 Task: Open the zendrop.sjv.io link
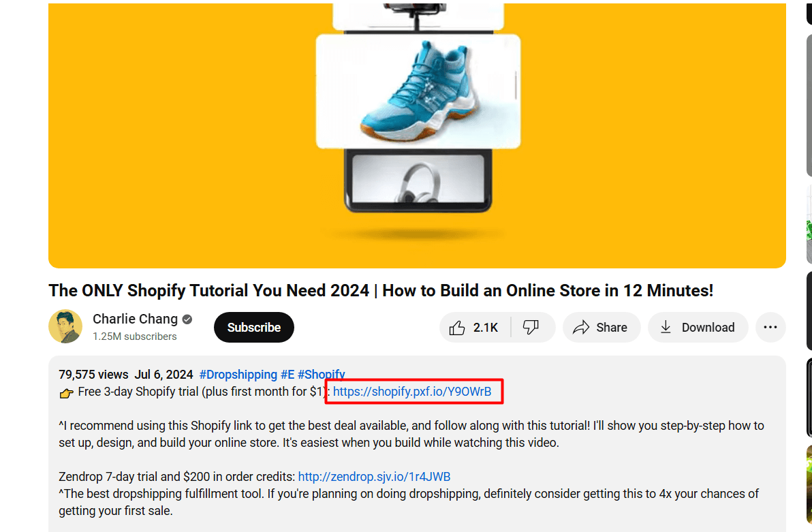click(x=374, y=477)
